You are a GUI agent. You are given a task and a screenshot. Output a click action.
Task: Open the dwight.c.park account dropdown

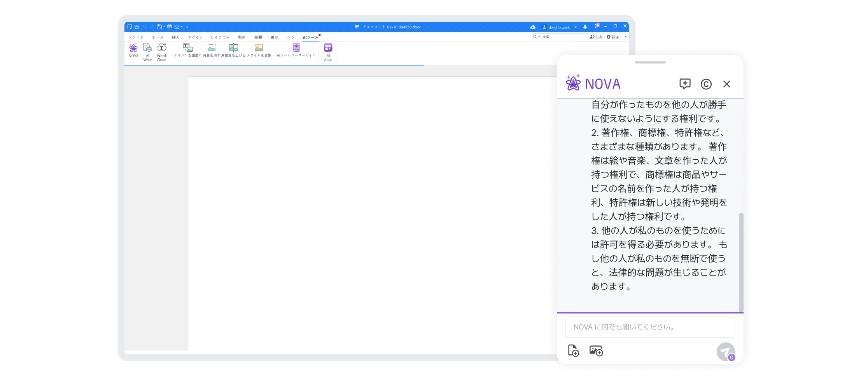tap(575, 27)
